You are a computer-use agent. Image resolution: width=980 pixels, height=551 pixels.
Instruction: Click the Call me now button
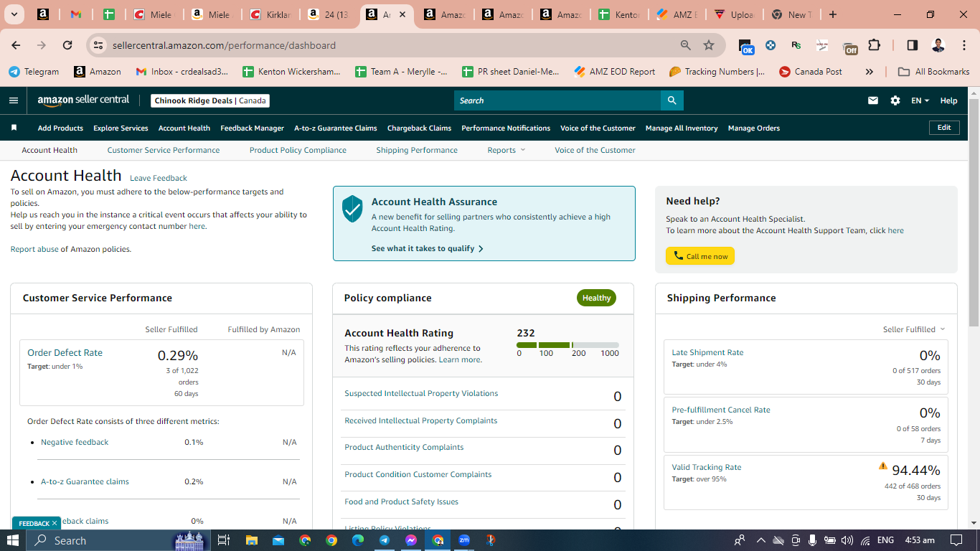click(x=700, y=256)
